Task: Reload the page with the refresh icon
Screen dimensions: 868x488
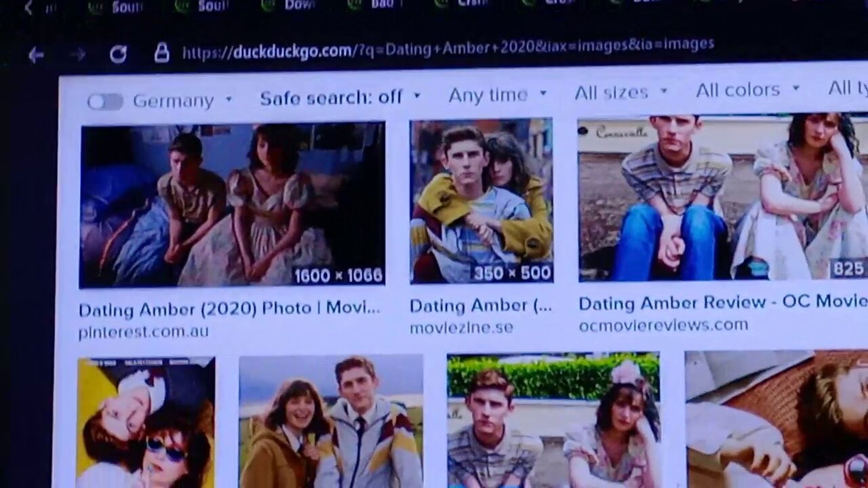Action: tap(118, 54)
